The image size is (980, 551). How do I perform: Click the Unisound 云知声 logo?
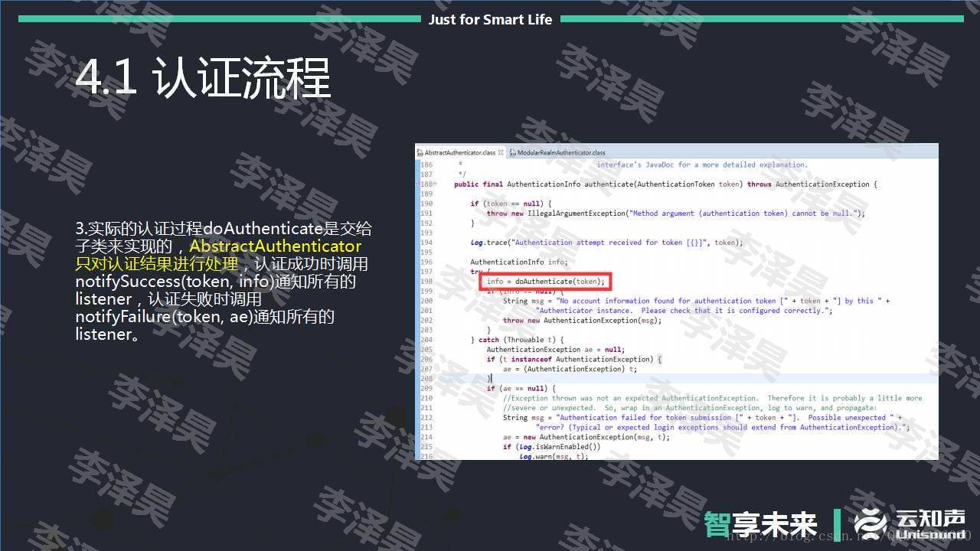tap(910, 523)
